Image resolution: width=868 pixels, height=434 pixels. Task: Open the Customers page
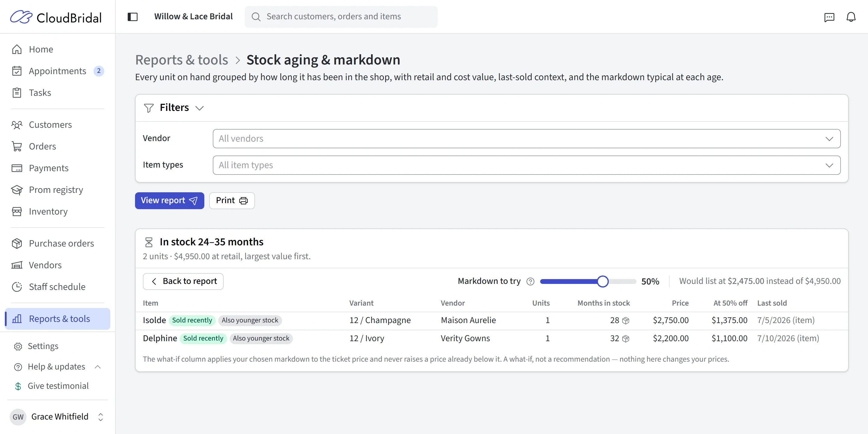[58, 125]
